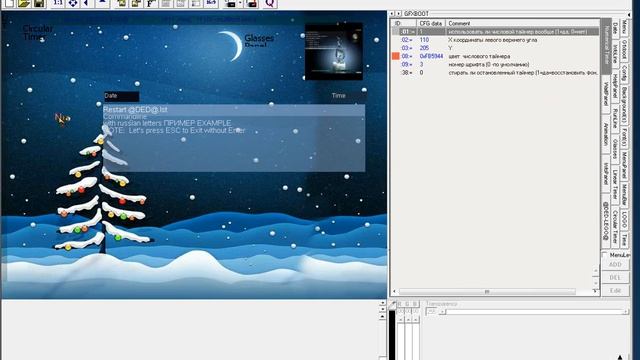Screen dimensions: 640x360
Task: Open the Menu vertical tab
Action: (624, 28)
